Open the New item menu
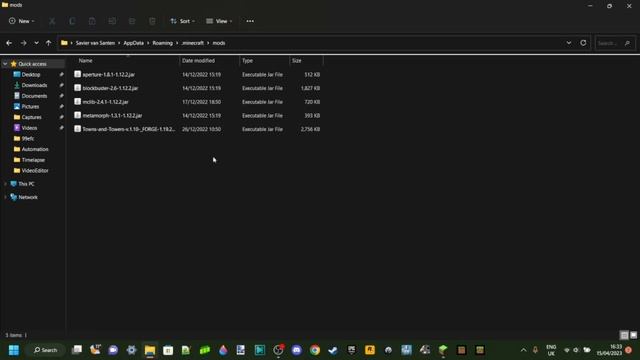 (21, 21)
